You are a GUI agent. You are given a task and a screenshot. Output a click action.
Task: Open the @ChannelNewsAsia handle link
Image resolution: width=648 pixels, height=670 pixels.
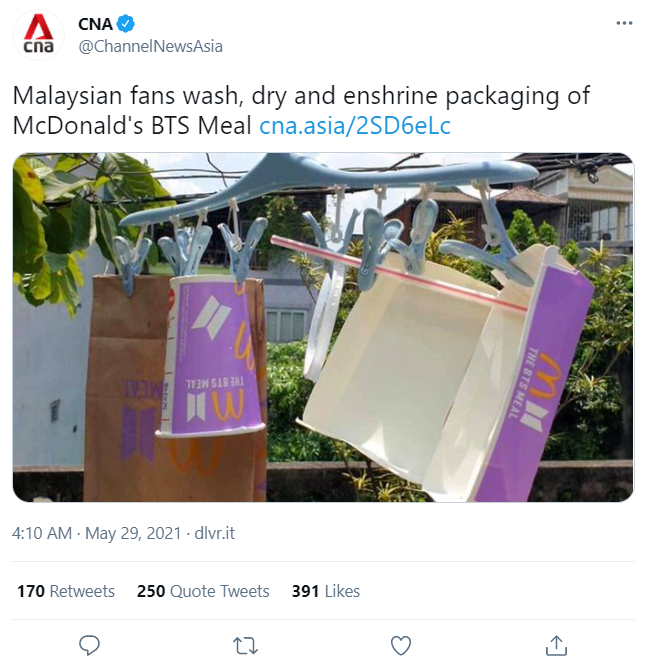click(150, 46)
